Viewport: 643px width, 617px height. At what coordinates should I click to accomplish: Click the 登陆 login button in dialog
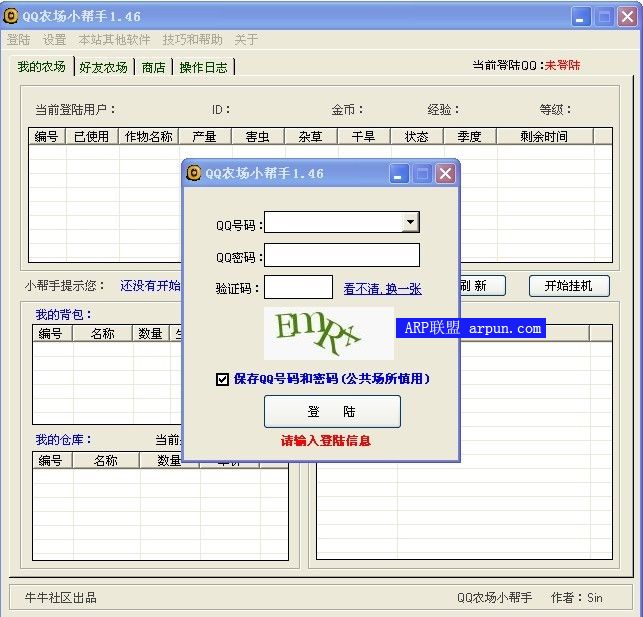point(332,411)
